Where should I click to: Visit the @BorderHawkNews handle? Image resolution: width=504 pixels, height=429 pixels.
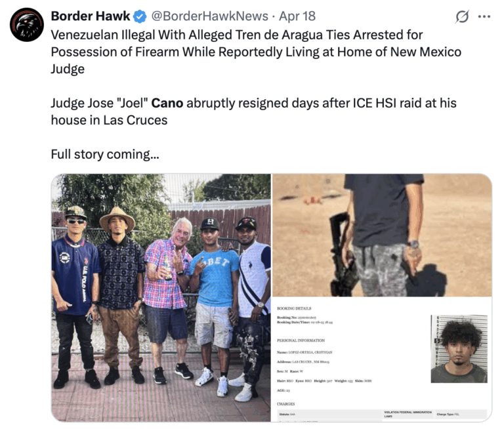point(209,16)
